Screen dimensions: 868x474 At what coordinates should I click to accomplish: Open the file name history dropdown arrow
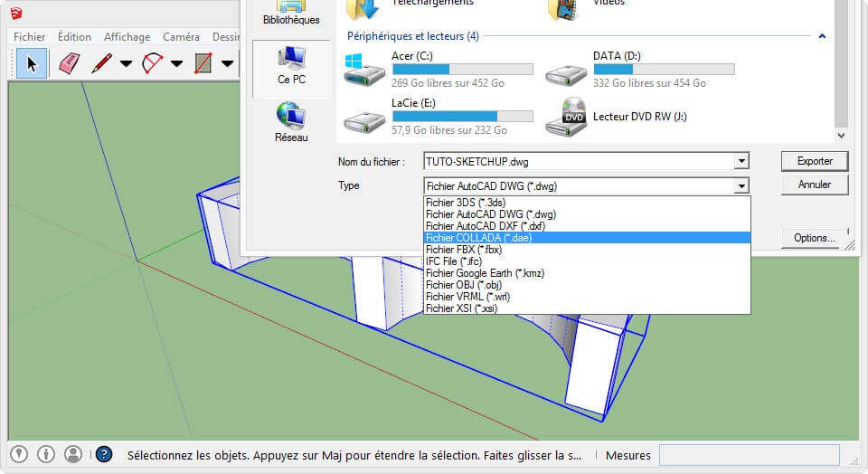tap(741, 162)
